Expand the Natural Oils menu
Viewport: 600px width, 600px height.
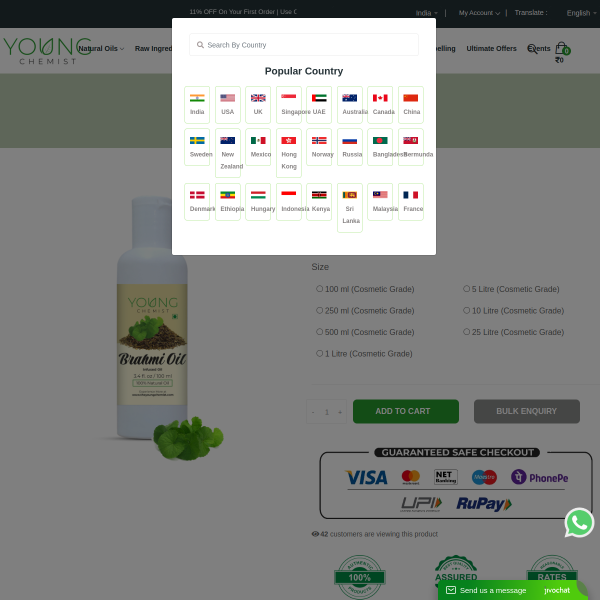pyautogui.click(x=101, y=49)
